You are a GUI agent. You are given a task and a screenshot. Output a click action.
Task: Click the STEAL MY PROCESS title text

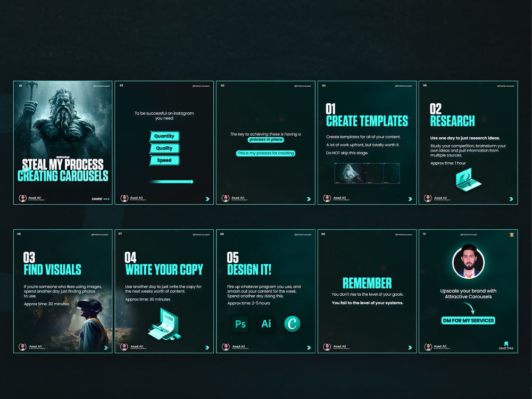pyautogui.click(x=63, y=164)
